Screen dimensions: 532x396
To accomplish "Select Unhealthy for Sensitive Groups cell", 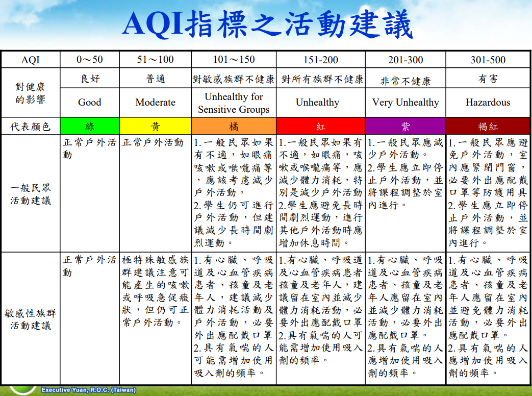I will click(234, 103).
